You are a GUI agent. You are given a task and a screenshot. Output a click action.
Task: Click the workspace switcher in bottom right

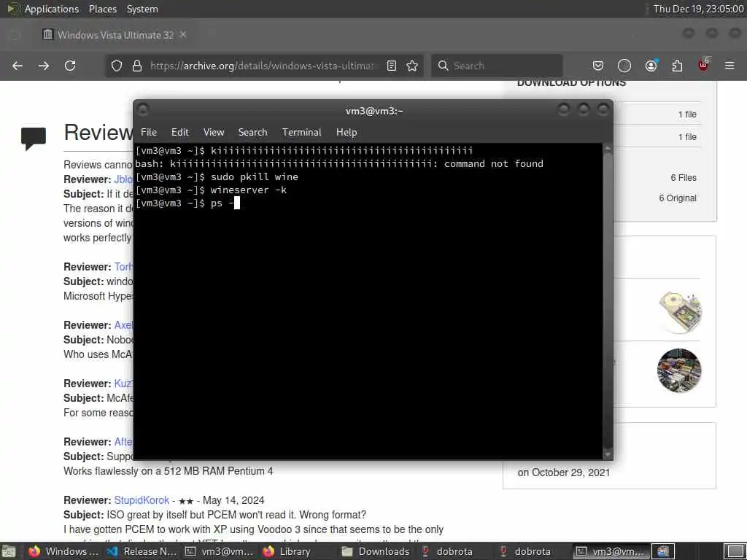pyautogui.click(x=734, y=551)
